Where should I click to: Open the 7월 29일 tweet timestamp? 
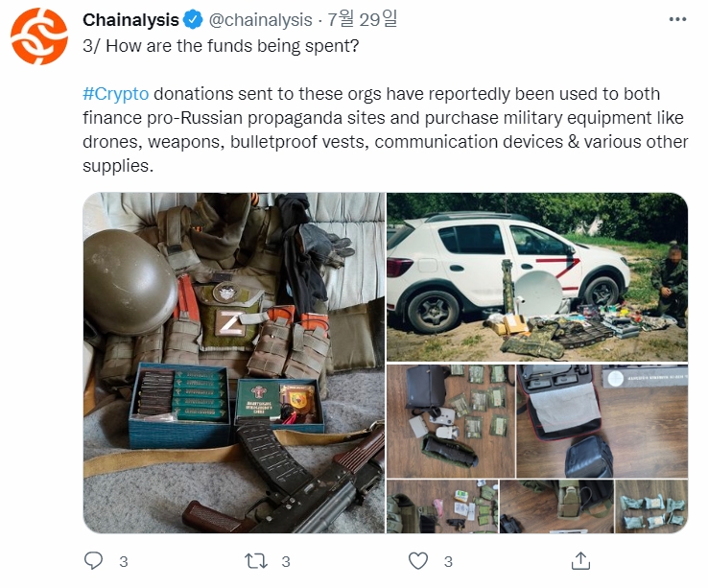pyautogui.click(x=362, y=19)
